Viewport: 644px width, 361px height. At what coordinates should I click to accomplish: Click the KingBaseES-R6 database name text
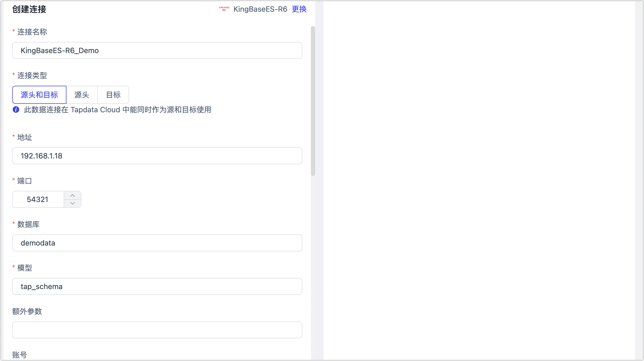pos(260,9)
